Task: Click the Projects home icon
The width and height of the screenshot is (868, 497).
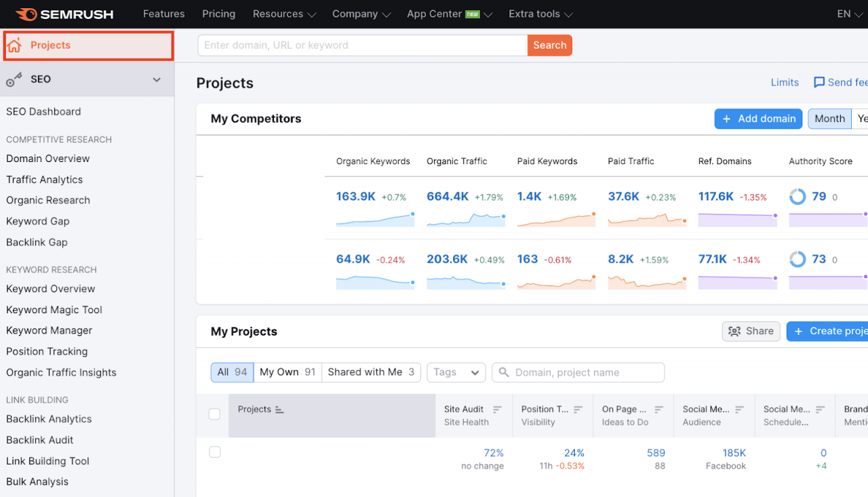Action: pos(14,45)
